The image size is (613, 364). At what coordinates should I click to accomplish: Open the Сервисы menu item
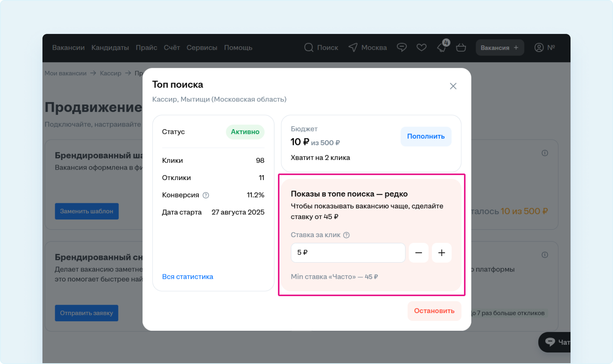tap(202, 47)
